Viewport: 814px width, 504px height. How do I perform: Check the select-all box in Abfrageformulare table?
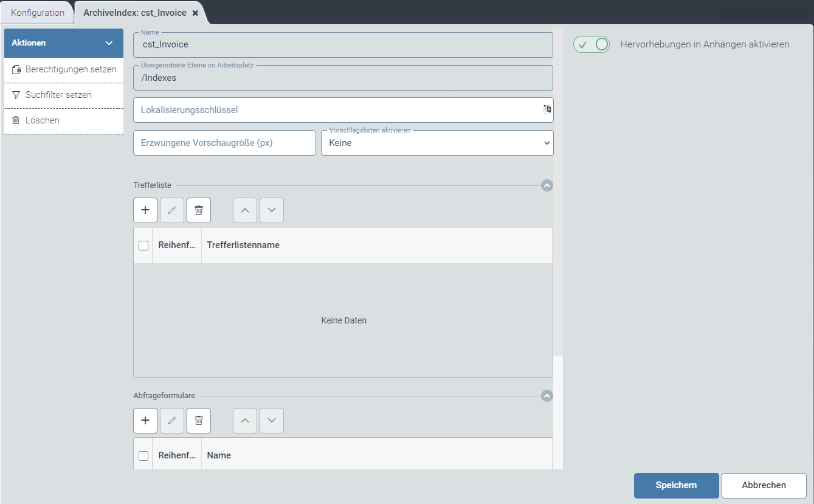(x=143, y=456)
